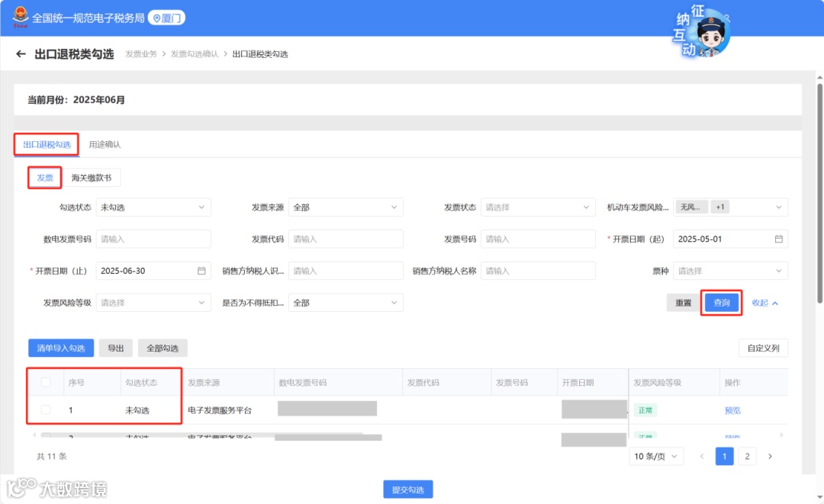Open the 是否为不得抵扣 dropdown
The height and width of the screenshot is (504, 824).
point(346,303)
